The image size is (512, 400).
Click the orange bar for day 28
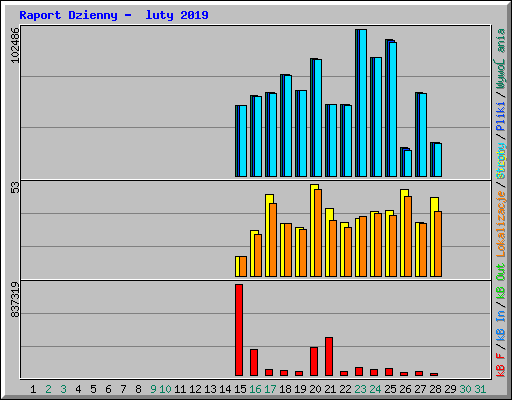coord(438,244)
